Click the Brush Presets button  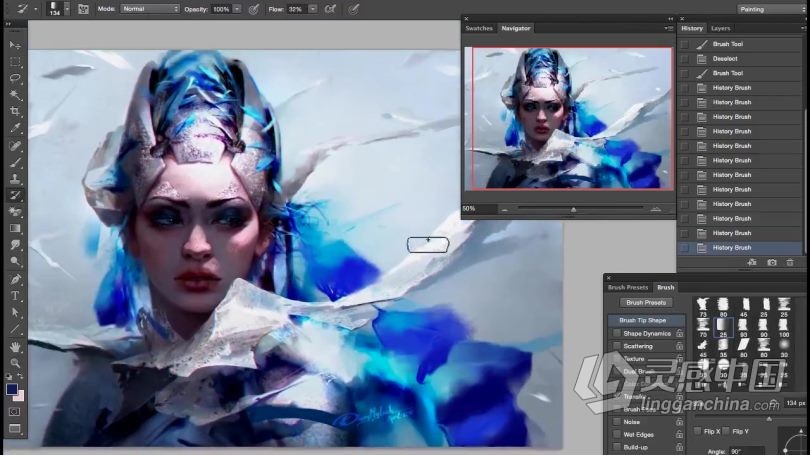point(646,303)
